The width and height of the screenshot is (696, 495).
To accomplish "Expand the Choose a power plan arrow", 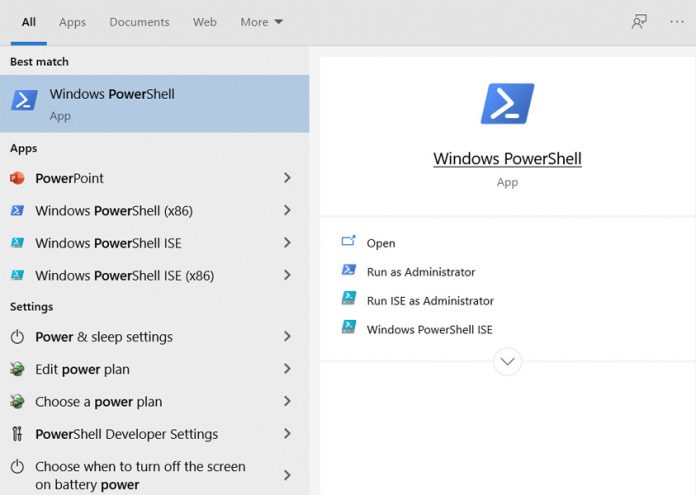I will pyautogui.click(x=287, y=401).
